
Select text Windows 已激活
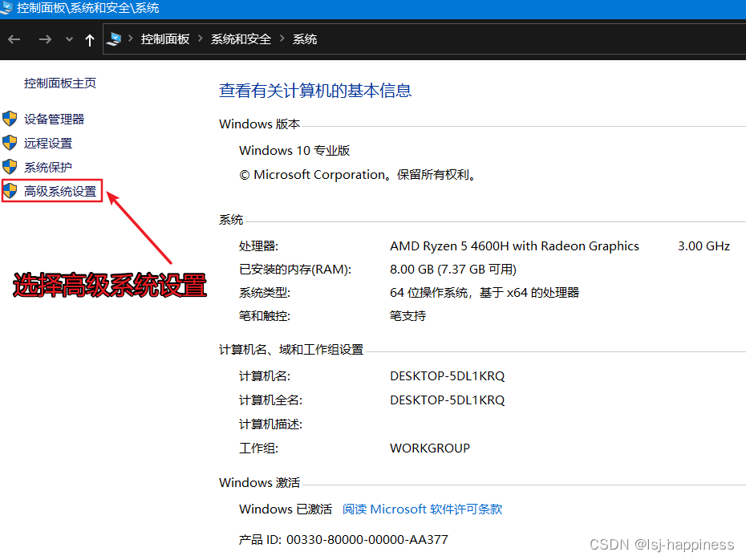point(286,509)
